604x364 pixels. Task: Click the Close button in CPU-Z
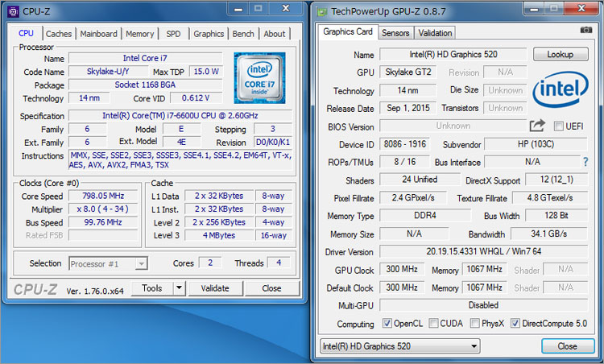(x=271, y=288)
